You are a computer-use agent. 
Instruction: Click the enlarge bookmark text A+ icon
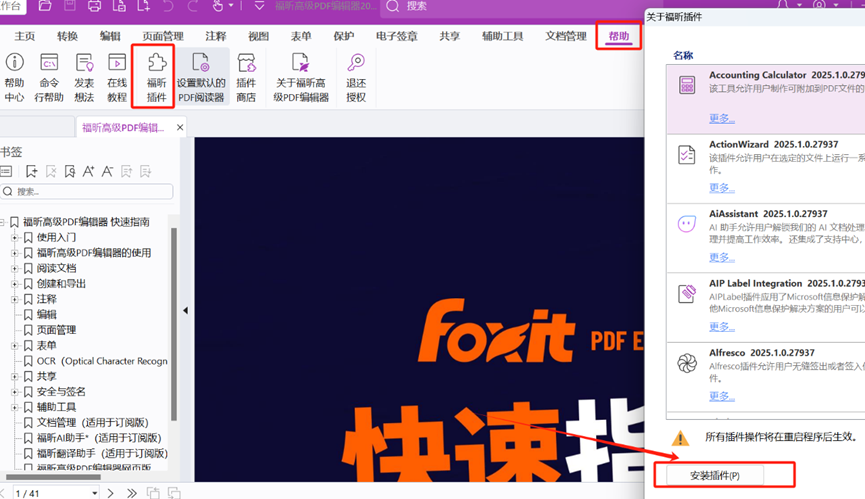click(88, 171)
